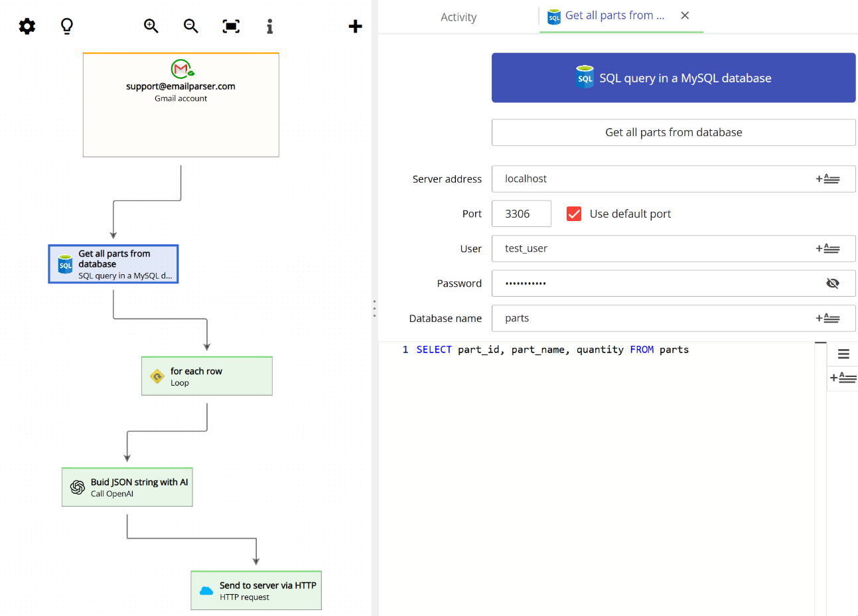Add a new action with the plus icon
858x616 pixels.
pyautogui.click(x=355, y=27)
